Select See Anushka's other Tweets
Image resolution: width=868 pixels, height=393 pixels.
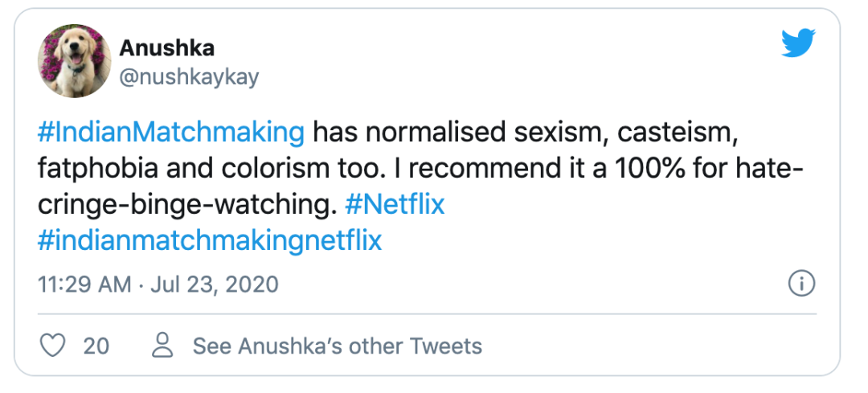(337, 346)
